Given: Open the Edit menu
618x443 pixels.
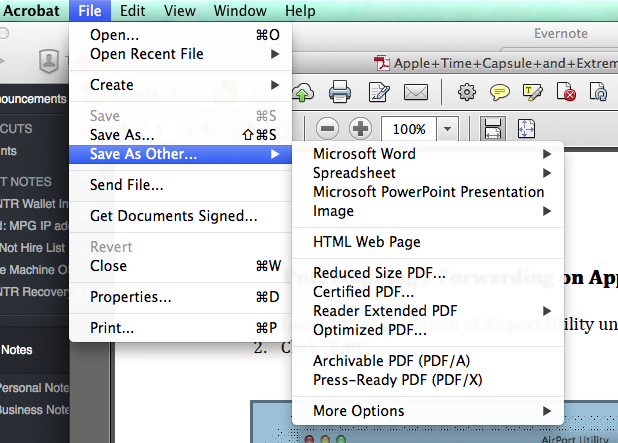Looking at the screenshot, I should pos(132,11).
